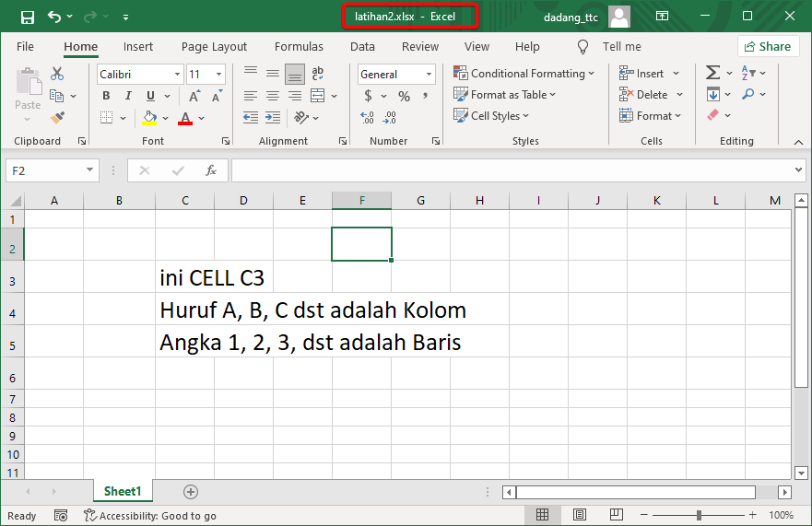Increase font size icon

194,96
